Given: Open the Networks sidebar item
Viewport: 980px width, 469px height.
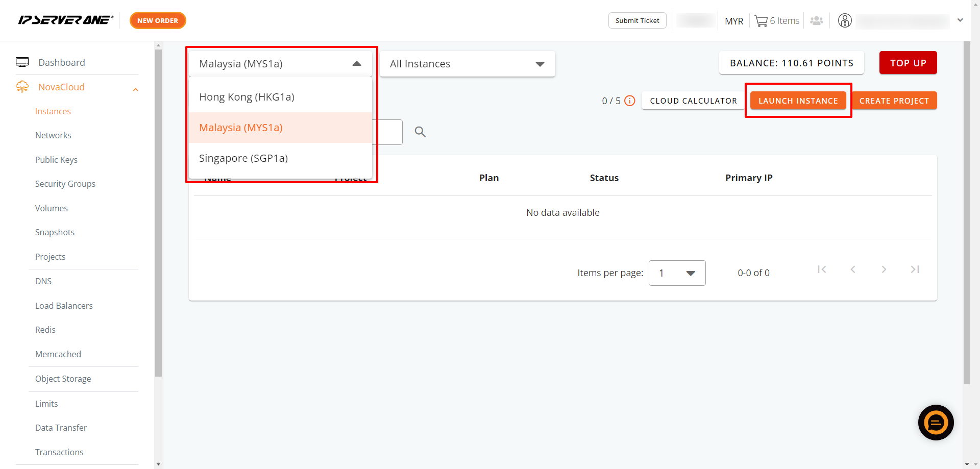Looking at the screenshot, I should coord(53,135).
